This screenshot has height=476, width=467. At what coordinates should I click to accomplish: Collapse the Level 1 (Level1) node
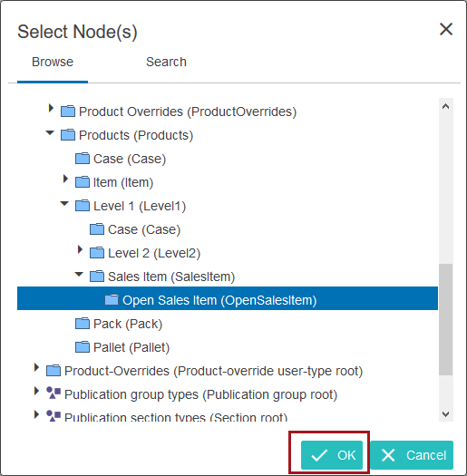pyautogui.click(x=64, y=203)
